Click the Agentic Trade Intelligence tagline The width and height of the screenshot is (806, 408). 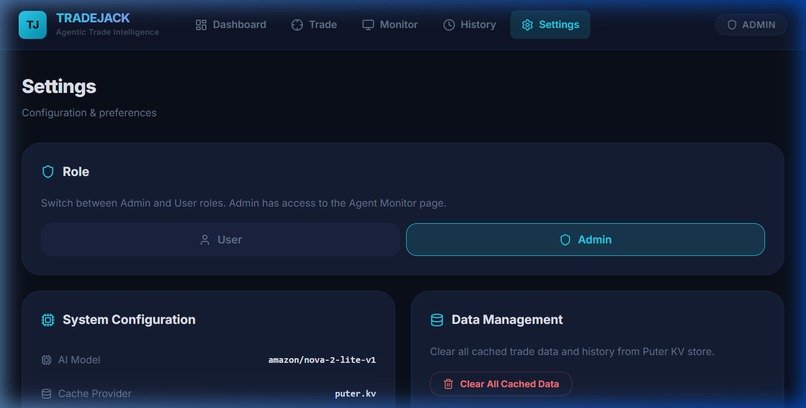[x=107, y=32]
